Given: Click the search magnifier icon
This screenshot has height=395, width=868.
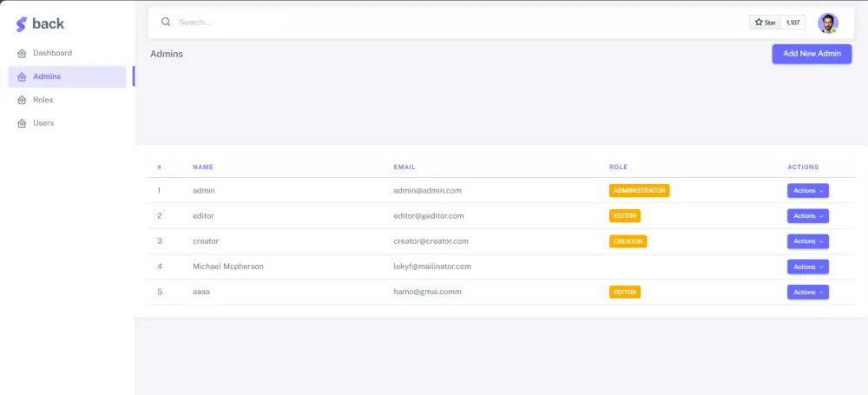Looking at the screenshot, I should 166,23.
